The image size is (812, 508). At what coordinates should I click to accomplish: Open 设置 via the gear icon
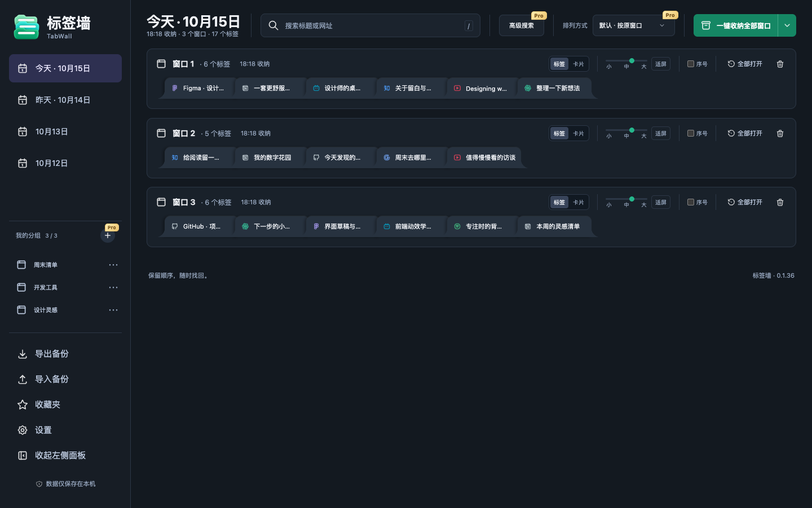(x=23, y=430)
